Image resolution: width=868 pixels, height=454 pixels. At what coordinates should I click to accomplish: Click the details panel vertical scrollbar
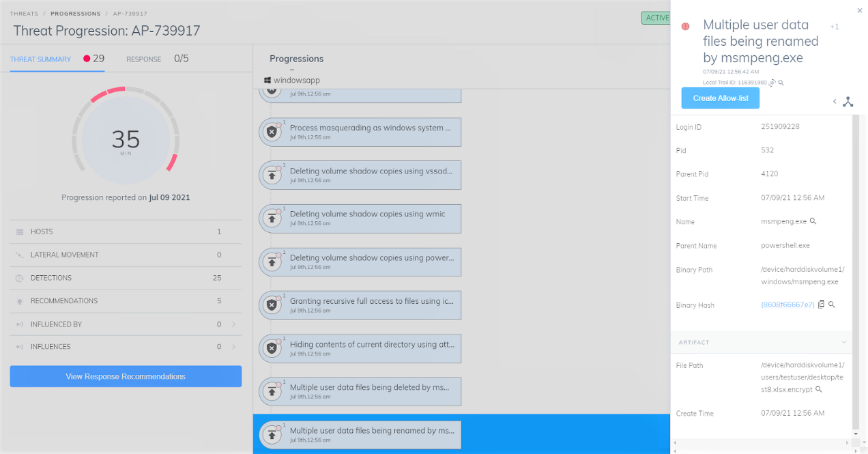tap(856, 273)
